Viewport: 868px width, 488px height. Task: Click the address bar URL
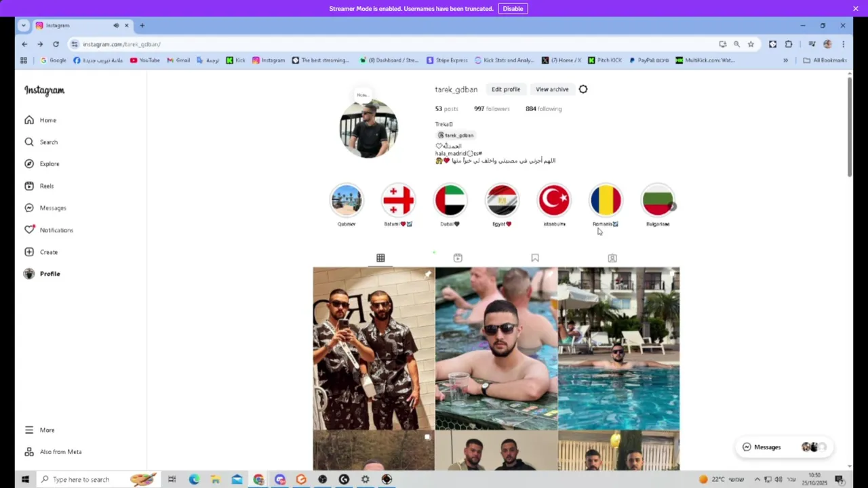tap(122, 44)
